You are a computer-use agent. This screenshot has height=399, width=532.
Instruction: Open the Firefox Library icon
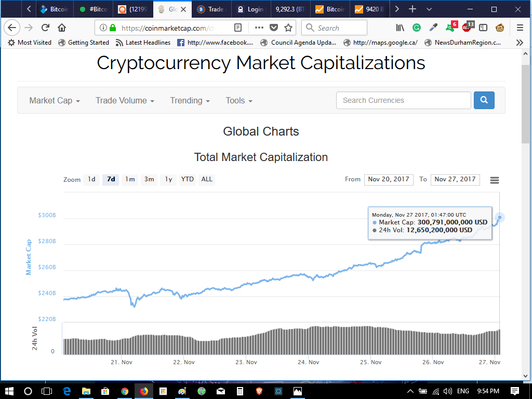400,28
